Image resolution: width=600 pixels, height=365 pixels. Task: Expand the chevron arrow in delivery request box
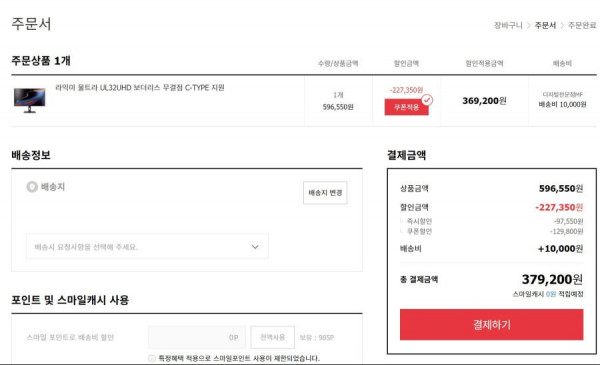coord(255,247)
